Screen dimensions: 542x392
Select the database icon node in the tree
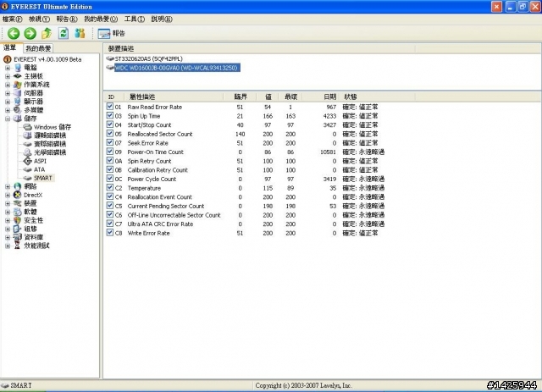[17, 237]
